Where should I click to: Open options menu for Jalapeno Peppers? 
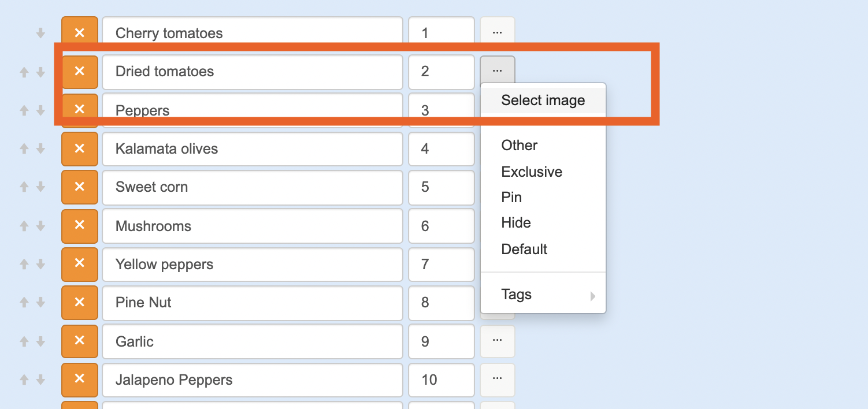497,380
